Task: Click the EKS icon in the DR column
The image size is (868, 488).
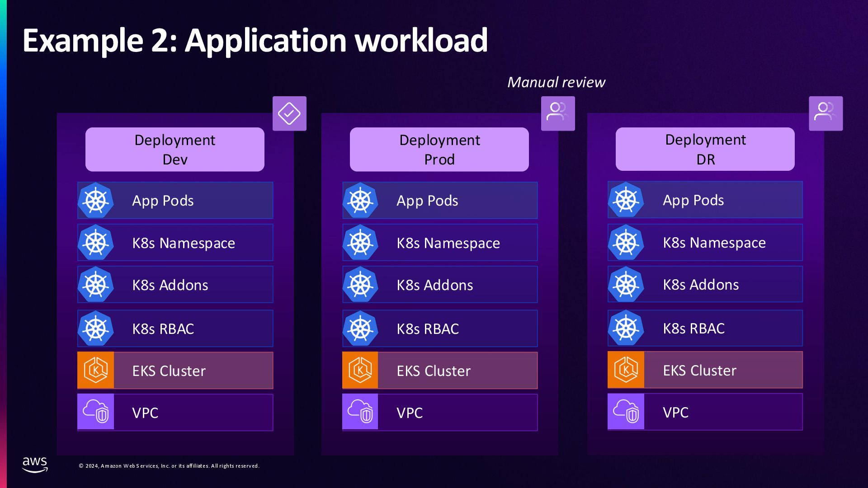Action: 626,370
